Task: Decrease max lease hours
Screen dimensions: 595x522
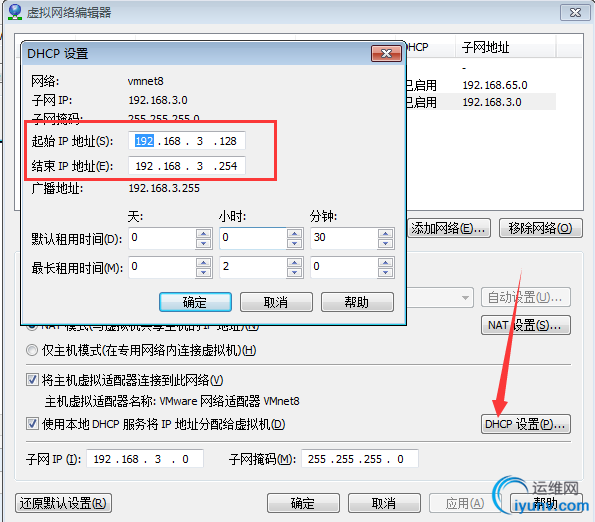Action: point(295,272)
